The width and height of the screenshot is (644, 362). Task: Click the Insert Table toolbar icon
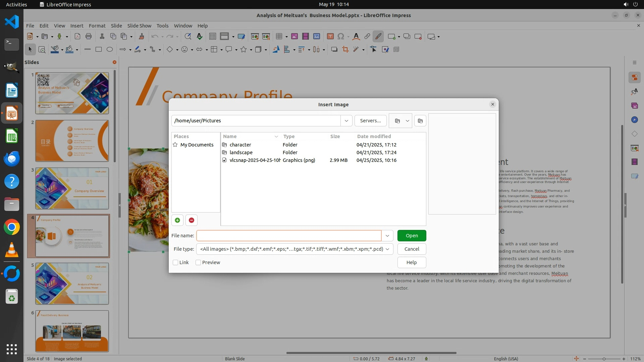tap(279, 37)
